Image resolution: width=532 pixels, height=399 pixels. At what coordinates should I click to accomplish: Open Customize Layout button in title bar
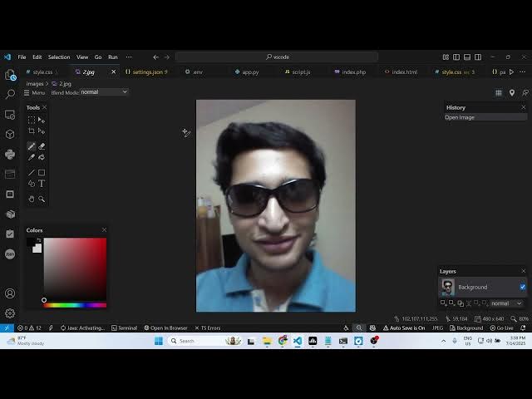446,57
